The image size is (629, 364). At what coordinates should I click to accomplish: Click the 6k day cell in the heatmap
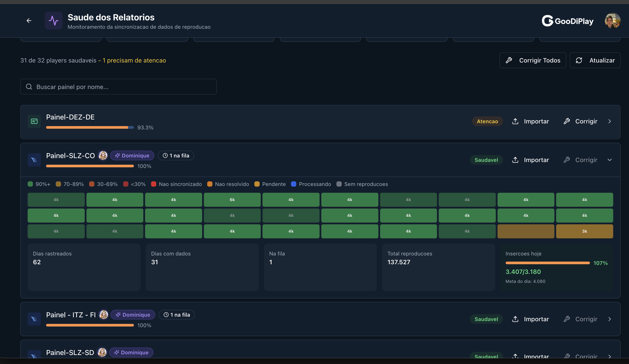[232, 200]
